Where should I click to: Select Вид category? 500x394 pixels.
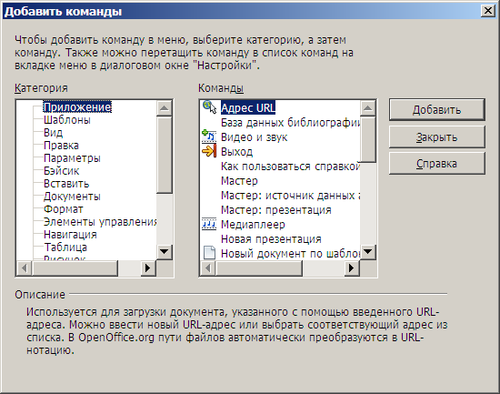click(53, 132)
